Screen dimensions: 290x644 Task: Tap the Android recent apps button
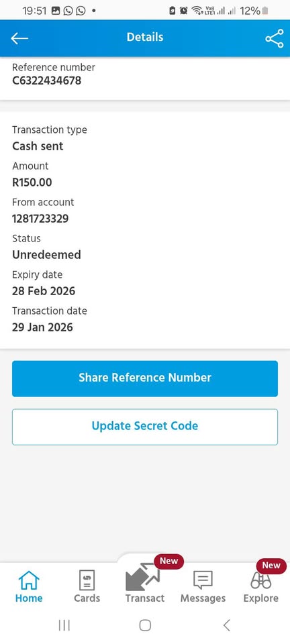click(64, 625)
